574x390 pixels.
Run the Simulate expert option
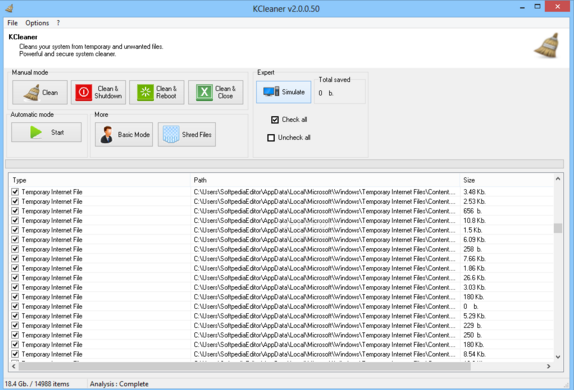tap(284, 92)
